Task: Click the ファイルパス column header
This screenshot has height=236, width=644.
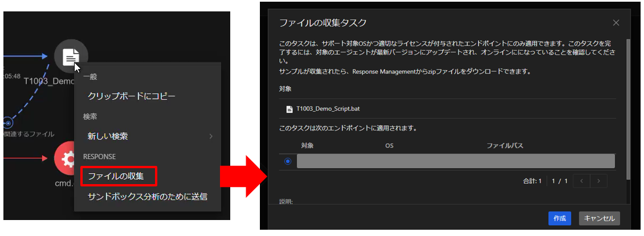Action: (x=504, y=146)
